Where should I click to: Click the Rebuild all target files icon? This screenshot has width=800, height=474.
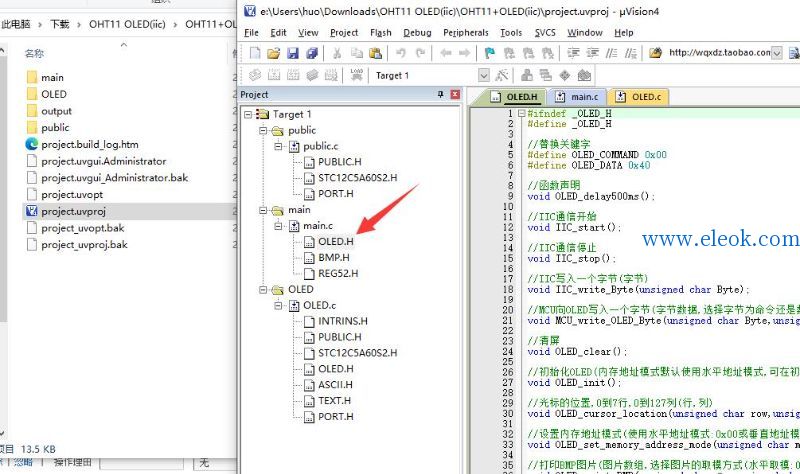click(x=293, y=76)
